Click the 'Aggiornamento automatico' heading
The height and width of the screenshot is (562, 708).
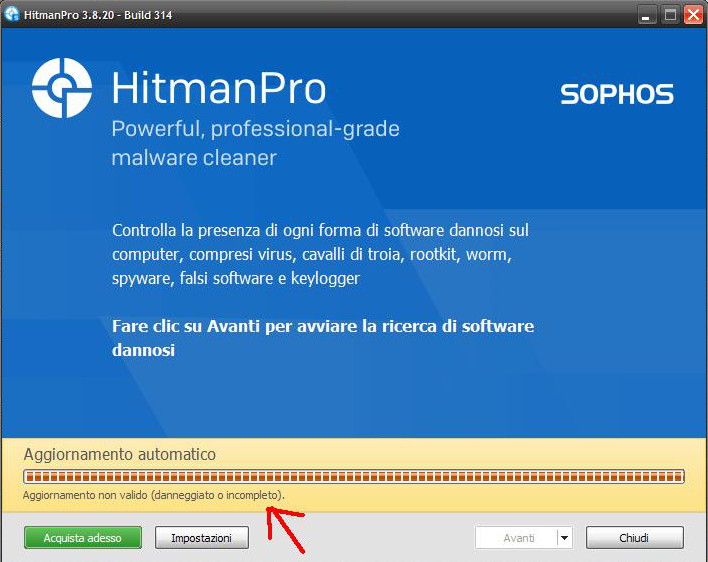click(120, 454)
